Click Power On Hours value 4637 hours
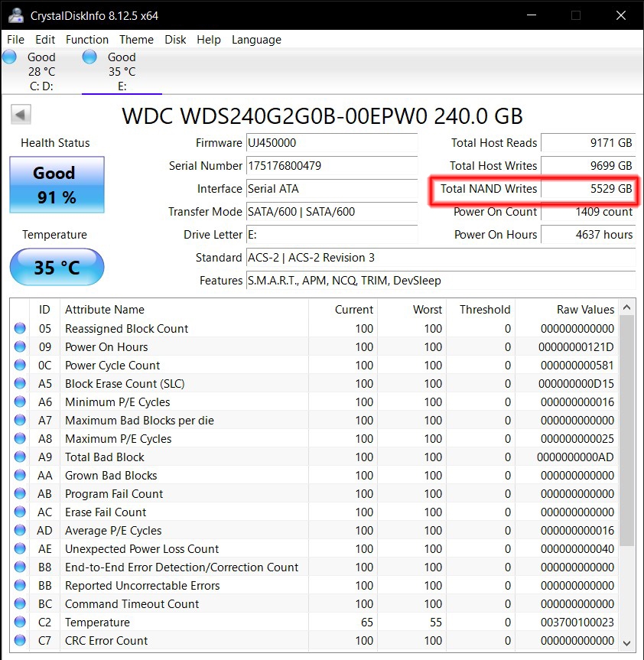Image resolution: width=644 pixels, height=660 pixels. [x=588, y=235]
